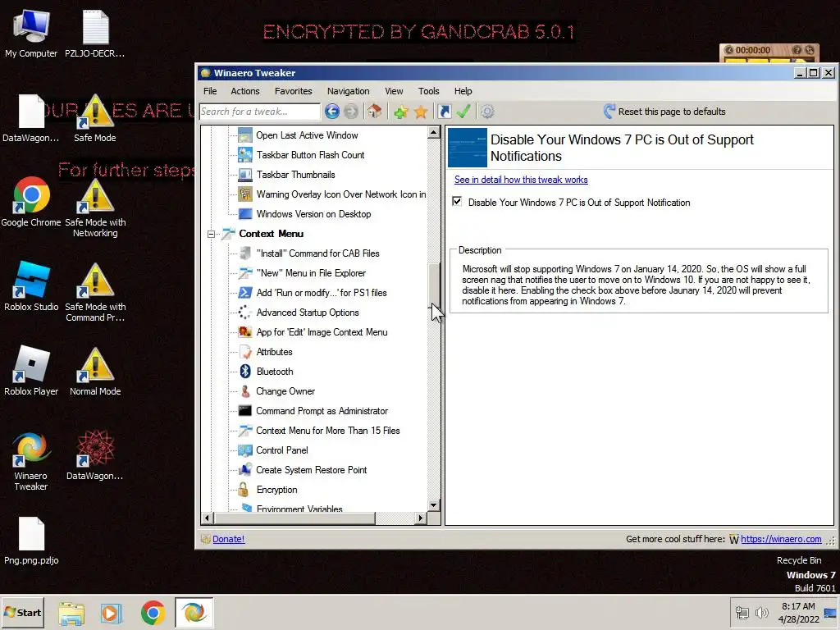Click the Show desktop tray icon
This screenshot has width=840, height=630.
coord(831,614)
